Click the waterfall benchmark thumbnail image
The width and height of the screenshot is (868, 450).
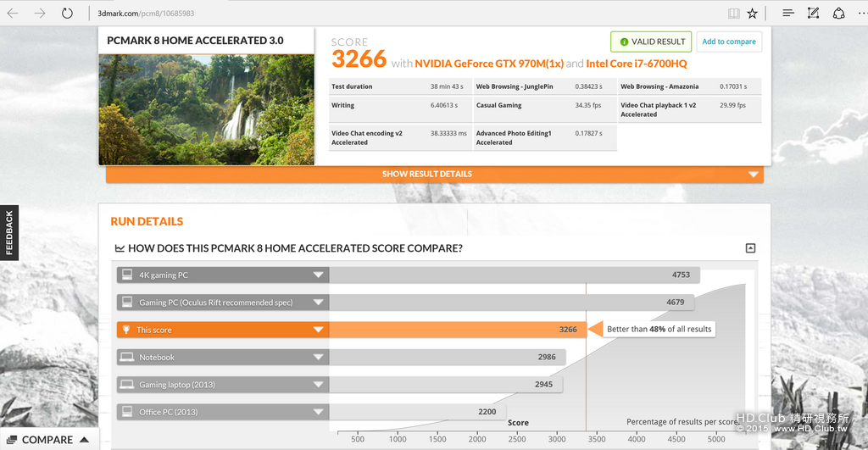[207, 109]
